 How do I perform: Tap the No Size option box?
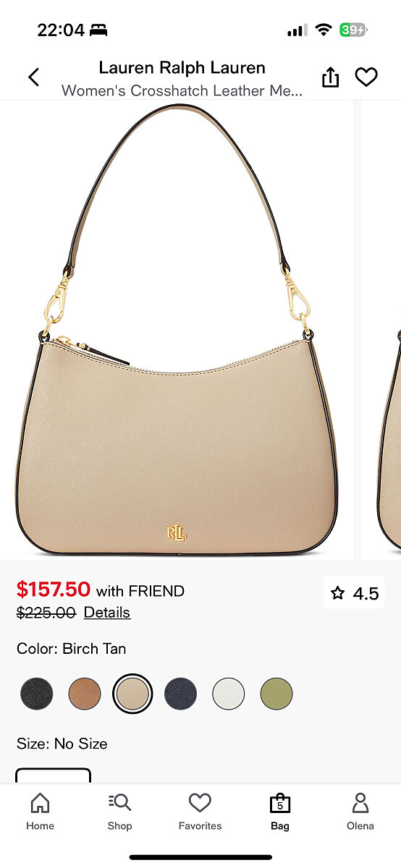pos(54,775)
